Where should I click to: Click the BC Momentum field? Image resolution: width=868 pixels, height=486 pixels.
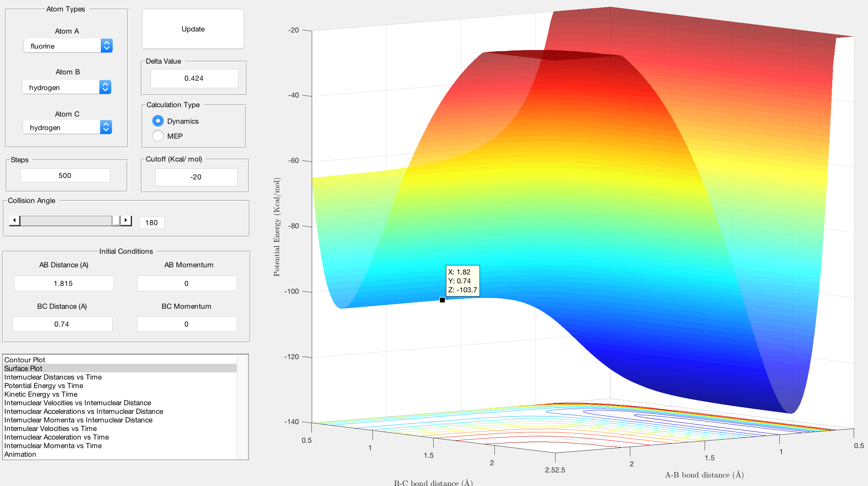point(187,324)
